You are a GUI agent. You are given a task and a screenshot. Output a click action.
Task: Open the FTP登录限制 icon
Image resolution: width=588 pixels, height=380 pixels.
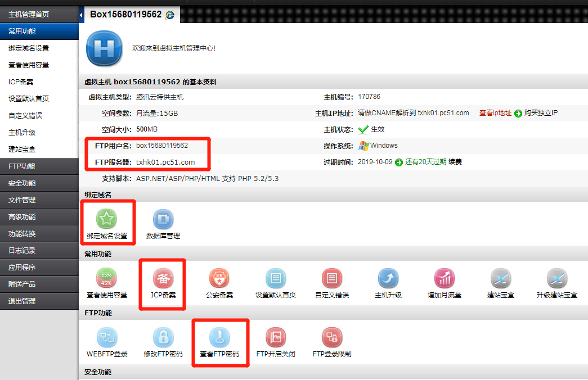pyautogui.click(x=332, y=337)
